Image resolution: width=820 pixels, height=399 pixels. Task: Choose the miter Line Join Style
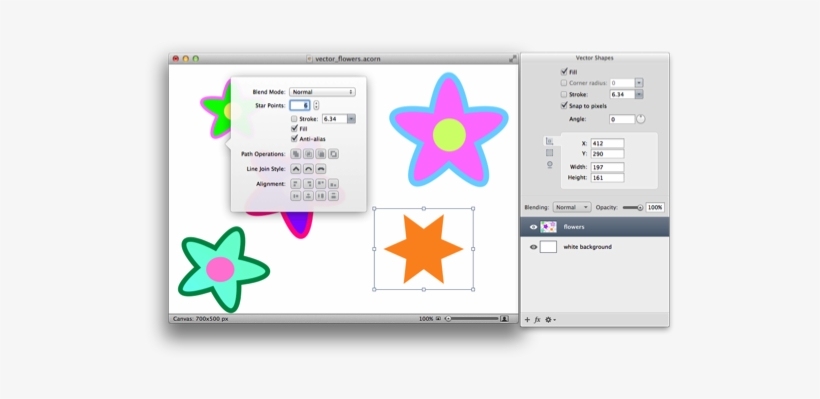(295, 169)
